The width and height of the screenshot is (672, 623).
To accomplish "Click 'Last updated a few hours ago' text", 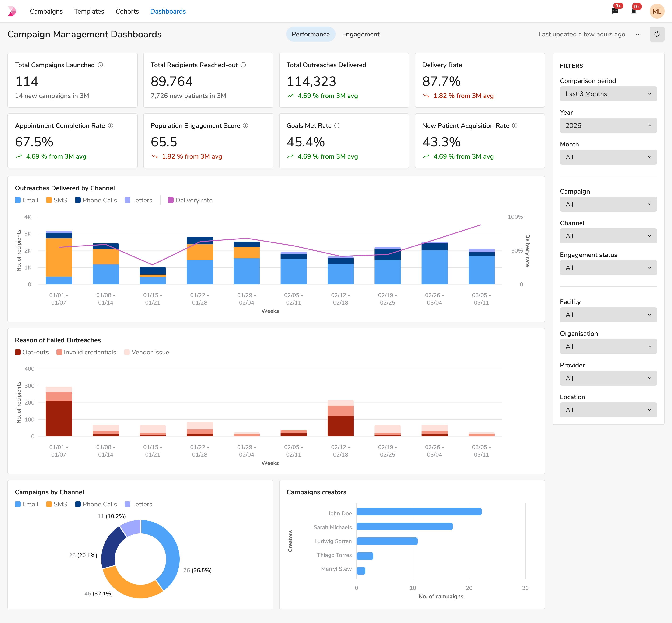I will click(582, 34).
